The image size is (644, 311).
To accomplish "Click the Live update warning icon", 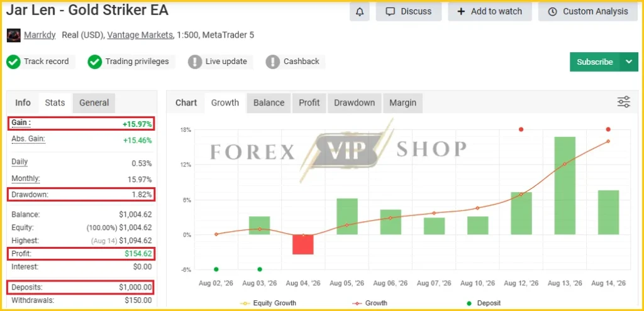I will pos(195,62).
